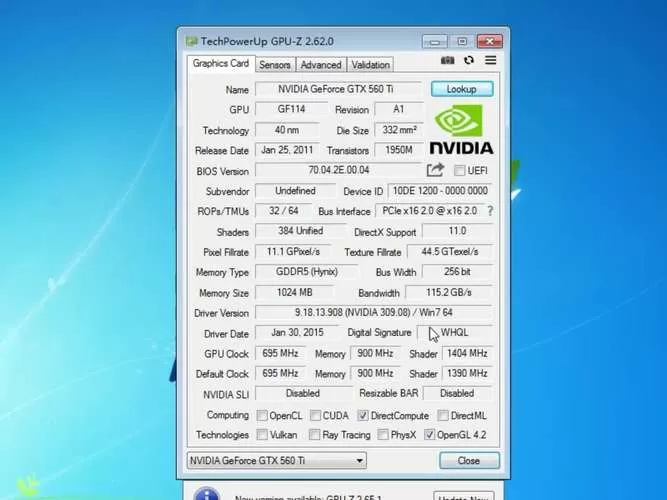Click the Close button
Image resolution: width=667 pixels, height=500 pixels.
click(469, 460)
